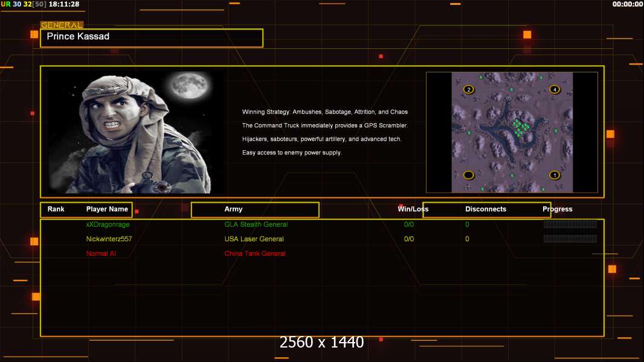The height and width of the screenshot is (362, 644).
Task: Select start position 2 on the minimap
Action: tap(468, 89)
